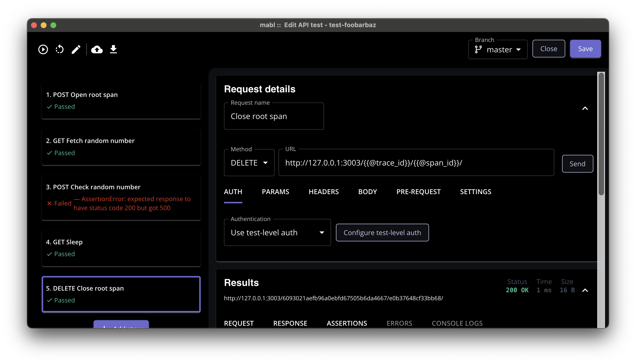Click the 1 ms time value
The height and width of the screenshot is (364, 636).
click(x=544, y=290)
